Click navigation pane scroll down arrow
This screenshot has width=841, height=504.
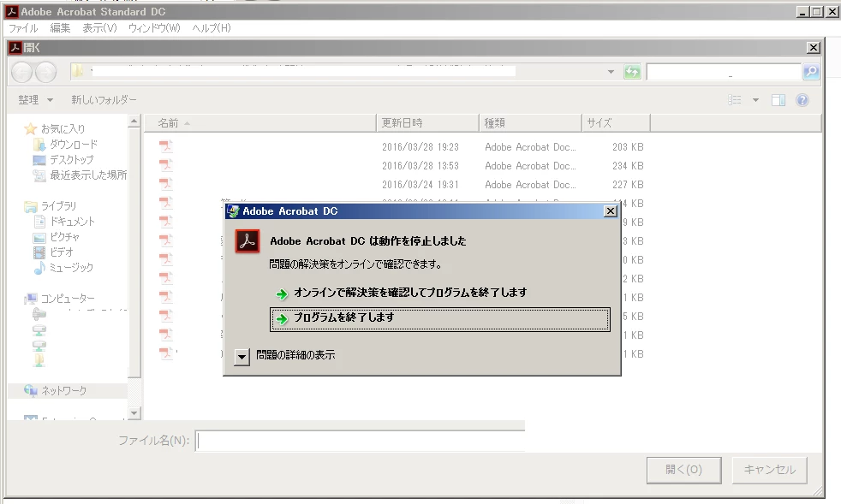tap(134, 412)
